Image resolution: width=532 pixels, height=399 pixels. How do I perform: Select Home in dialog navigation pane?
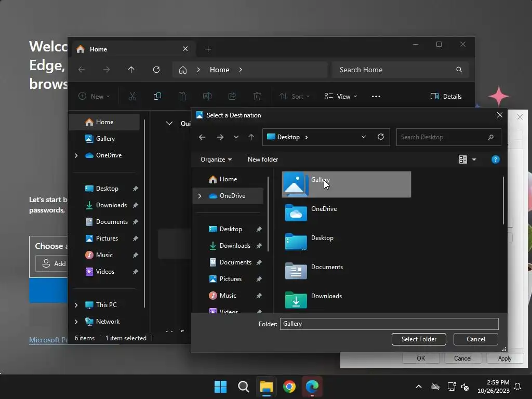(x=228, y=179)
